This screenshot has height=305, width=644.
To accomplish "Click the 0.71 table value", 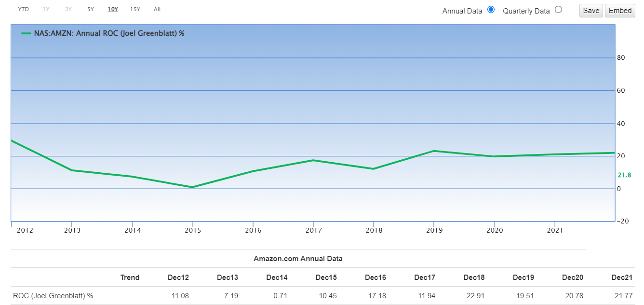I will coord(281,296).
